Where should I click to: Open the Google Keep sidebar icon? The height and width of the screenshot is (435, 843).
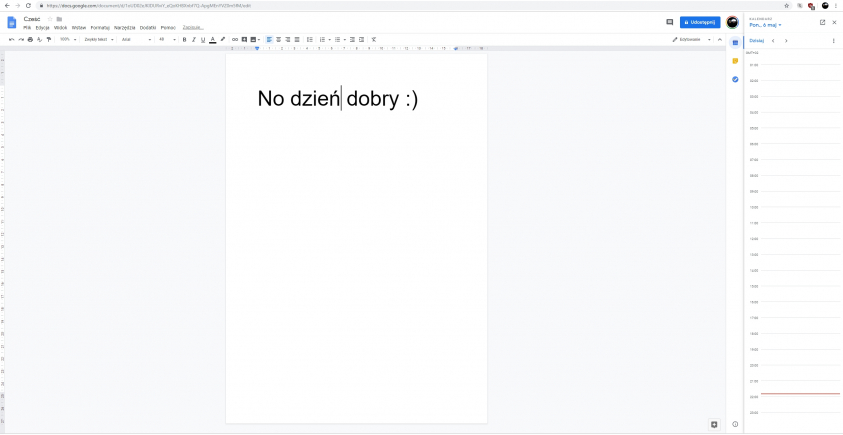tap(735, 61)
